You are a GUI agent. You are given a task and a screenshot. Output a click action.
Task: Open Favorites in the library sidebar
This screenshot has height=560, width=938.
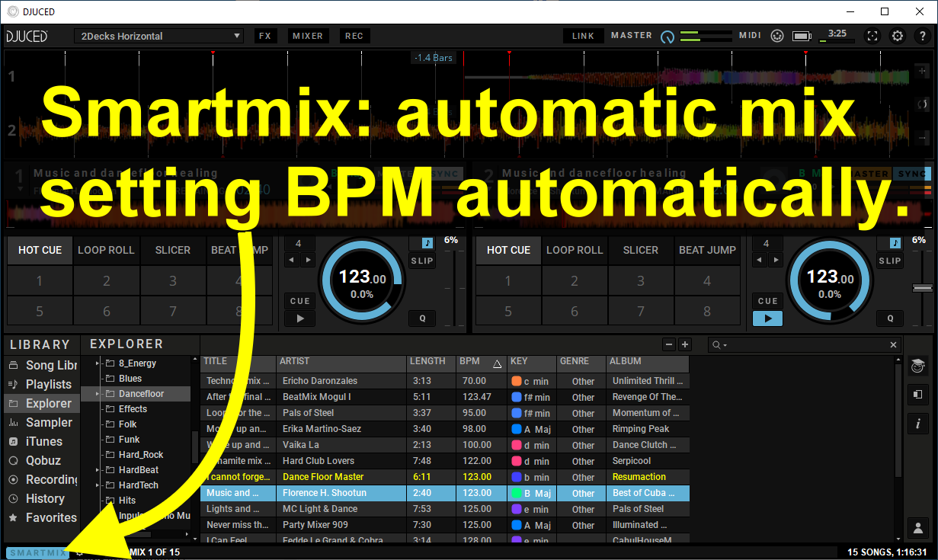click(x=42, y=517)
